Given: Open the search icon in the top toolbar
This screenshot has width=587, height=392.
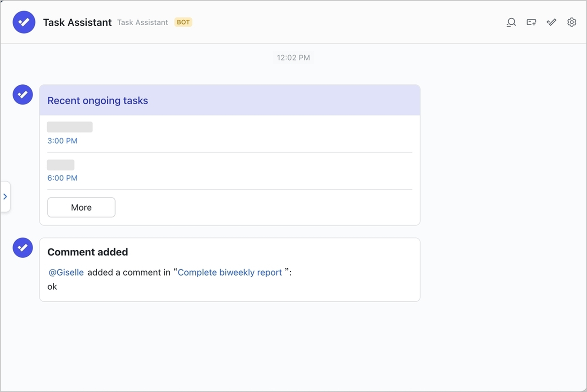Looking at the screenshot, I should pyautogui.click(x=511, y=22).
